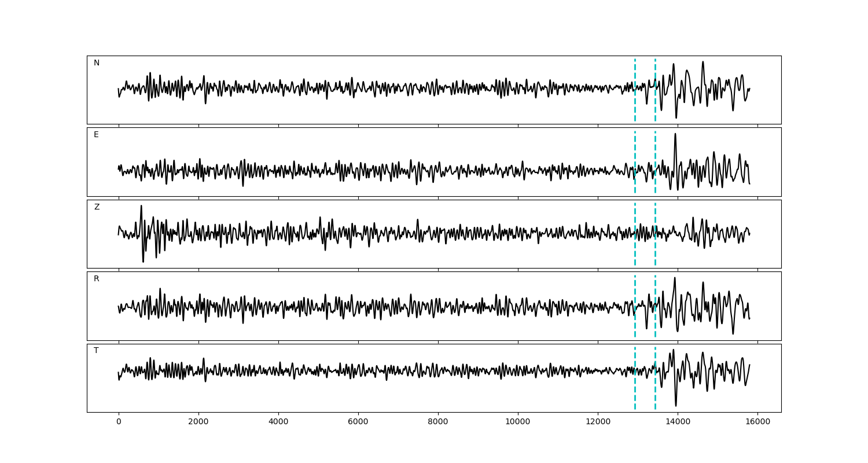The image size is (868, 463).
Task: Click the N channel label
Action: pos(97,63)
